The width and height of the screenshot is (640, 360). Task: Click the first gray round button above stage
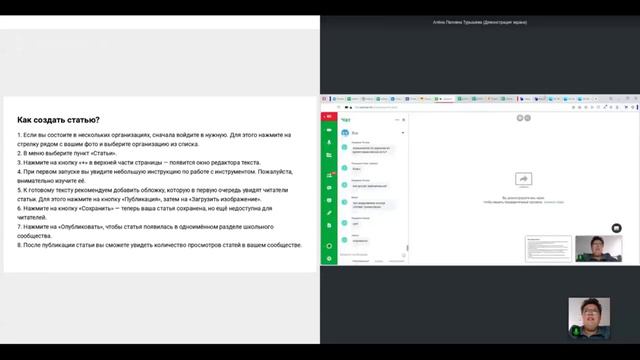click(x=520, y=118)
